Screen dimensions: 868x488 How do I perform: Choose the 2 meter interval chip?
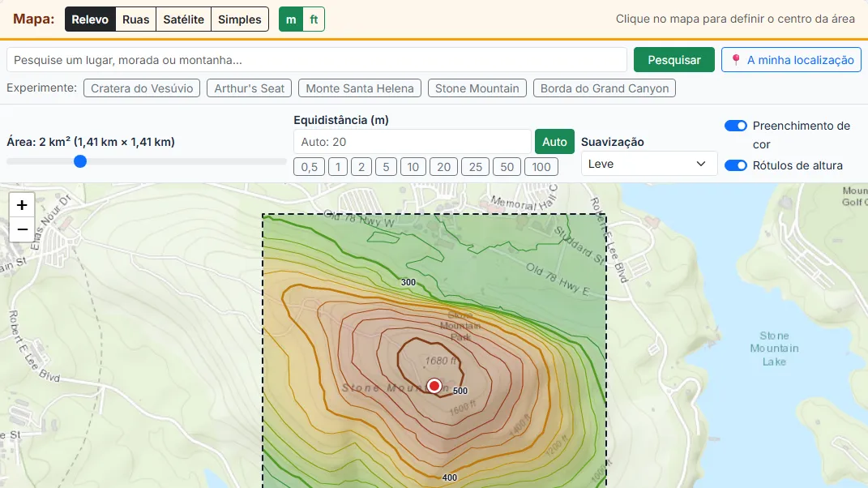coord(361,167)
